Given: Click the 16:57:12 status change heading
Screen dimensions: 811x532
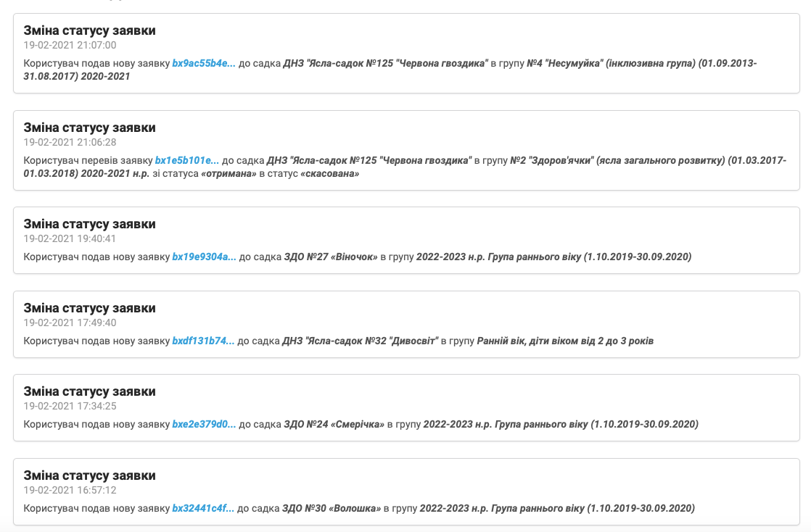Looking at the screenshot, I should [89, 475].
